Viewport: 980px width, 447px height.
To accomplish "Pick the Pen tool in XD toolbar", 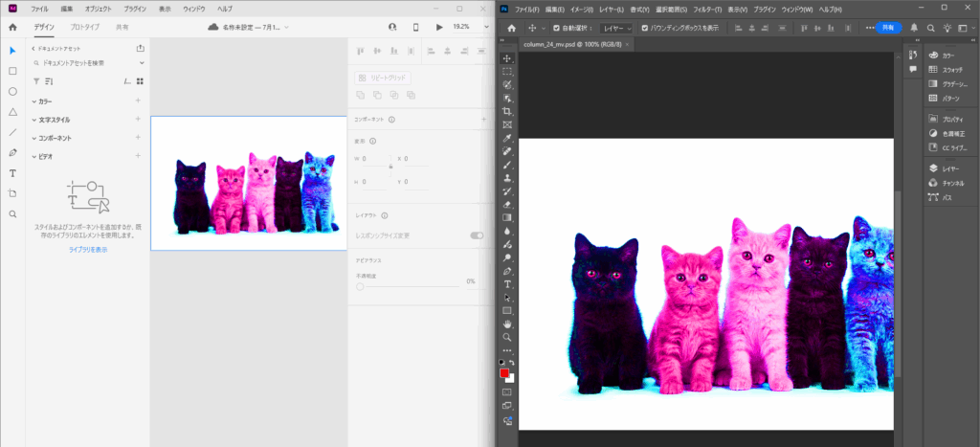I will 12,153.
